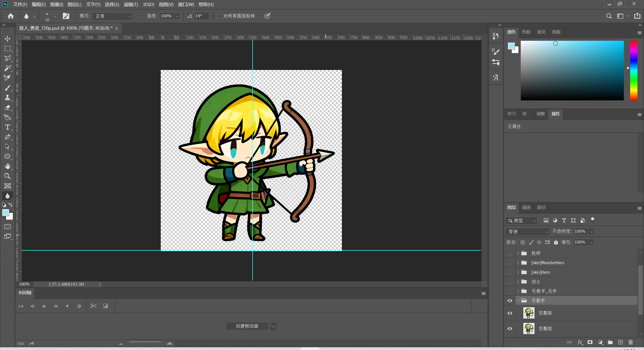Open the History panel icon
Image resolution: width=644 pixels, height=350 pixels.
pos(496,36)
